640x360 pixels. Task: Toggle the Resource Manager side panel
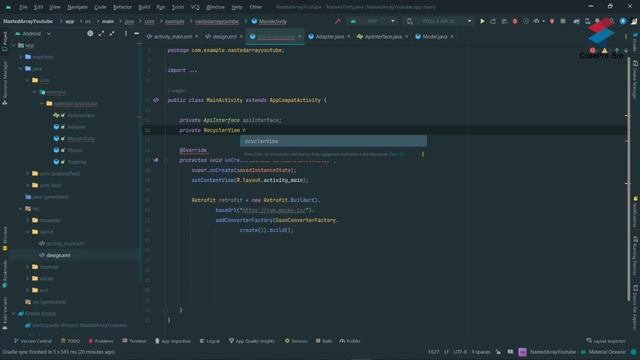[x=5, y=84]
